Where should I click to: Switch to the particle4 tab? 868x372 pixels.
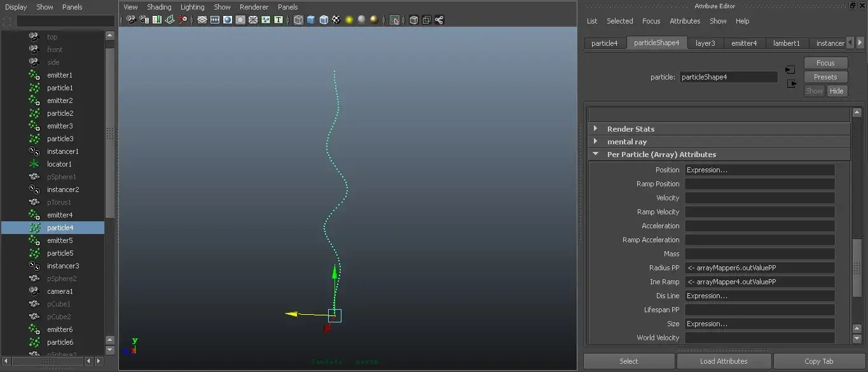[604, 43]
